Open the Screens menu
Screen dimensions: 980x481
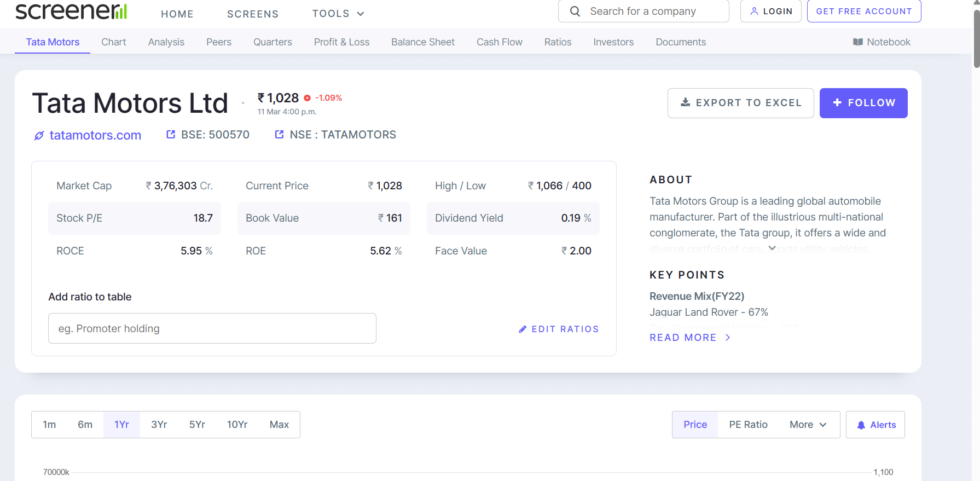[x=253, y=14]
